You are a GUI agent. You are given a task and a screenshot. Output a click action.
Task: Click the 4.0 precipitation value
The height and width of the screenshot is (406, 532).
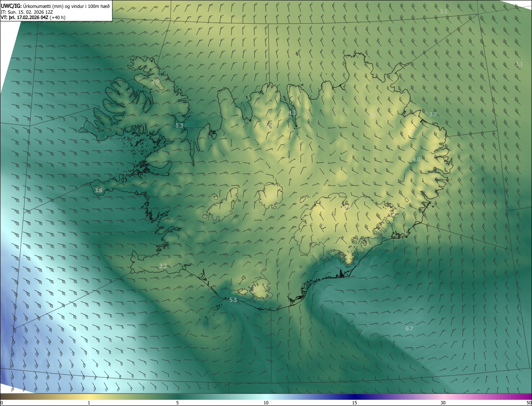[x=416, y=160]
